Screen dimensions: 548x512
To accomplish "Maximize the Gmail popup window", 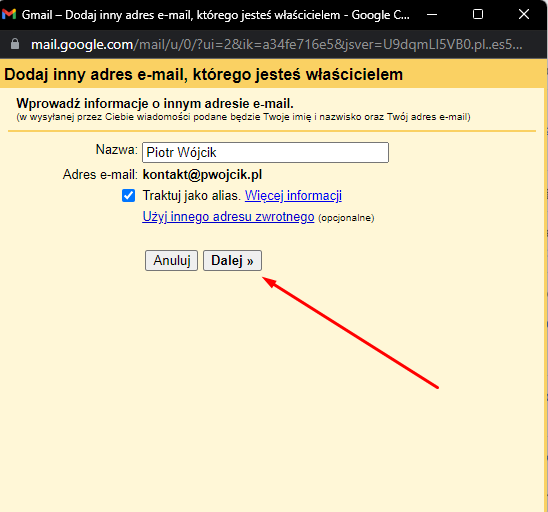I will pos(478,14).
